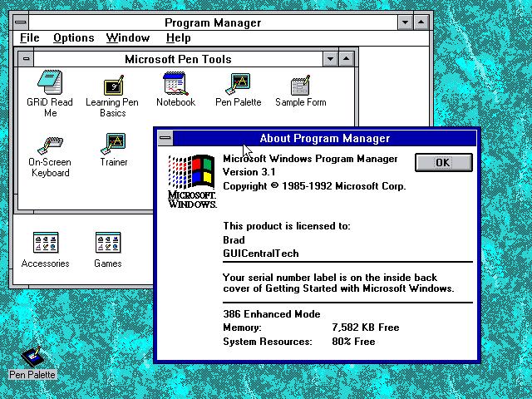Open the About Program Manager control menu box
This screenshot has height=399, width=532.
(165, 138)
